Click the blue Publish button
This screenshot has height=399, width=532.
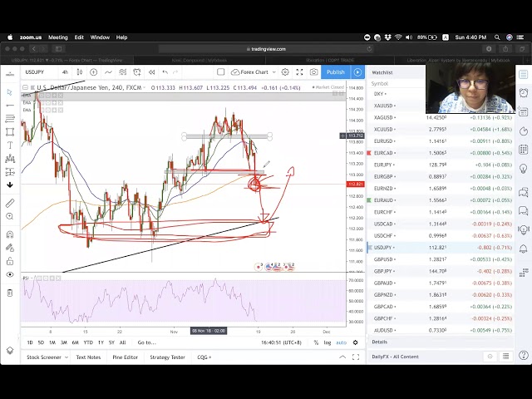336,72
